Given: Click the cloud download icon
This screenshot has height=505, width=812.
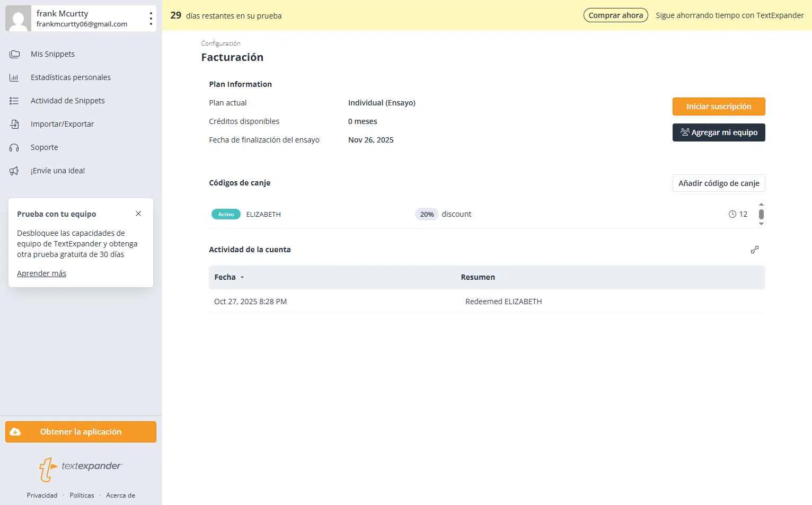Looking at the screenshot, I should 15,432.
